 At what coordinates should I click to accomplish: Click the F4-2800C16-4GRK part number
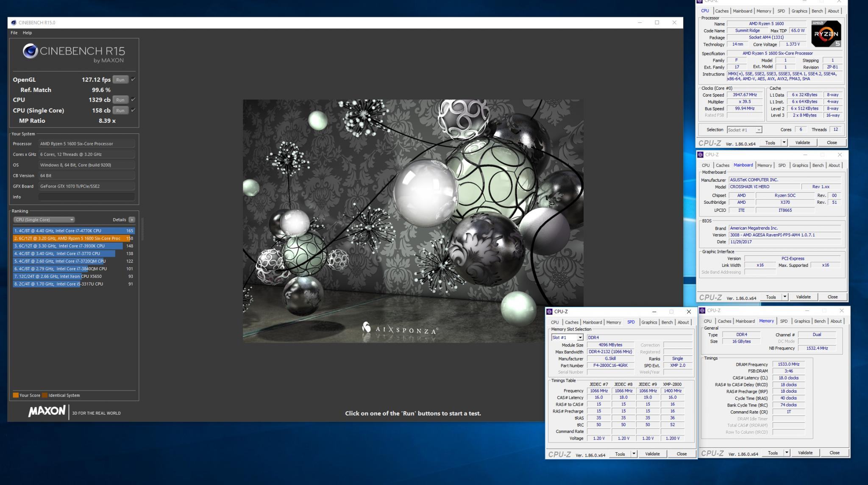coord(610,366)
